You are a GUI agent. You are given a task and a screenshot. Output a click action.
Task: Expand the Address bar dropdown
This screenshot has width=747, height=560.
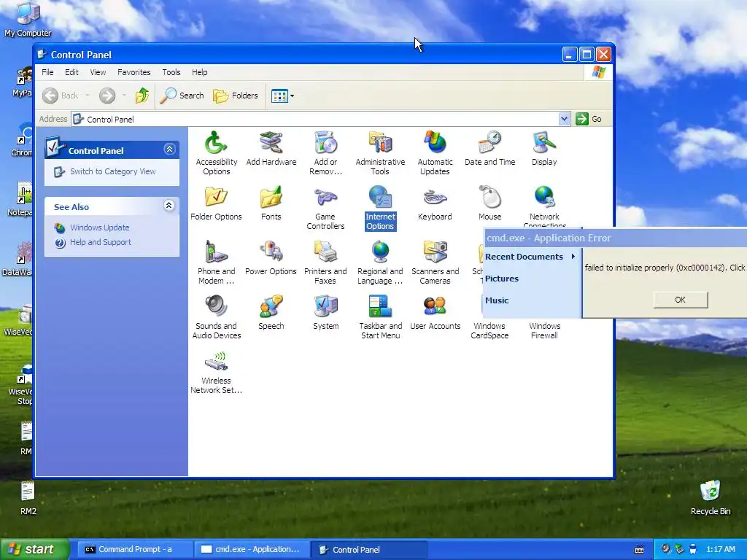[x=564, y=119]
